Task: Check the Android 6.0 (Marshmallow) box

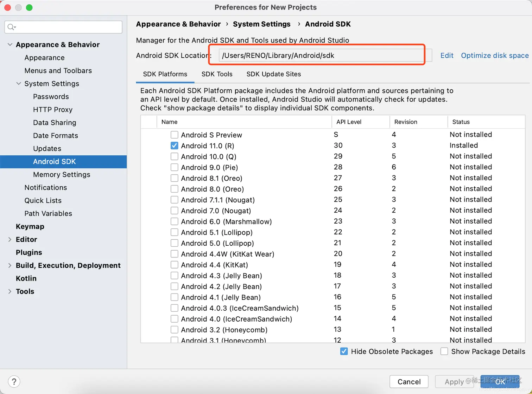Action: [x=174, y=221]
